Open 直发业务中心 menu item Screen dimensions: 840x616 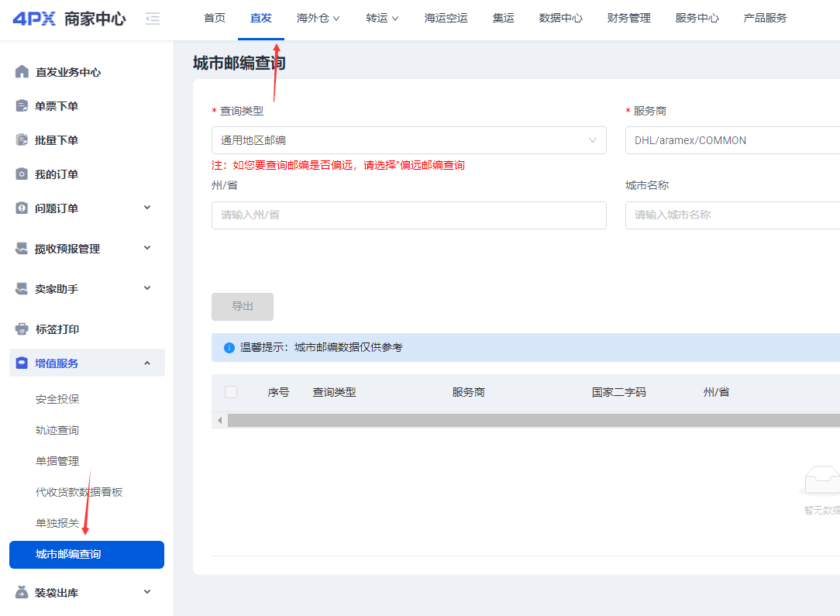pyautogui.click(x=67, y=72)
